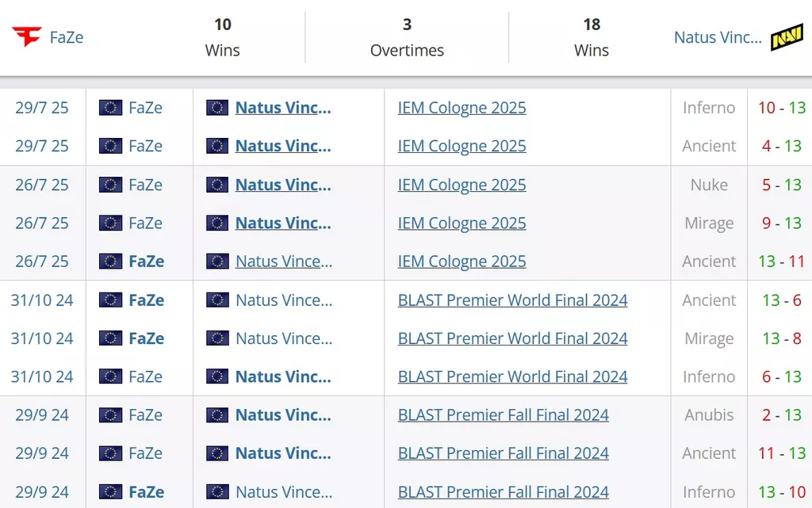
Task: Click the EU flag beside FaZe, 4 - 13 Ancient row
Action: point(110,146)
